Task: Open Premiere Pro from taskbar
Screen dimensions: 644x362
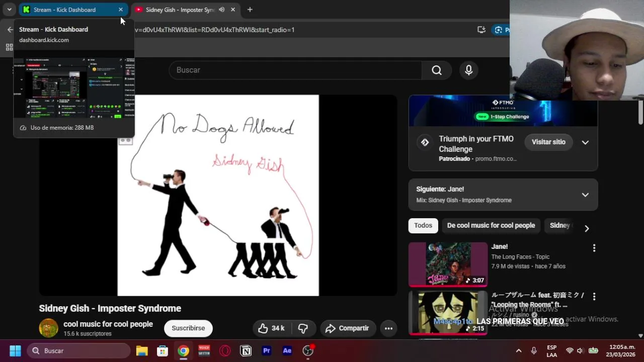Action: (x=267, y=351)
